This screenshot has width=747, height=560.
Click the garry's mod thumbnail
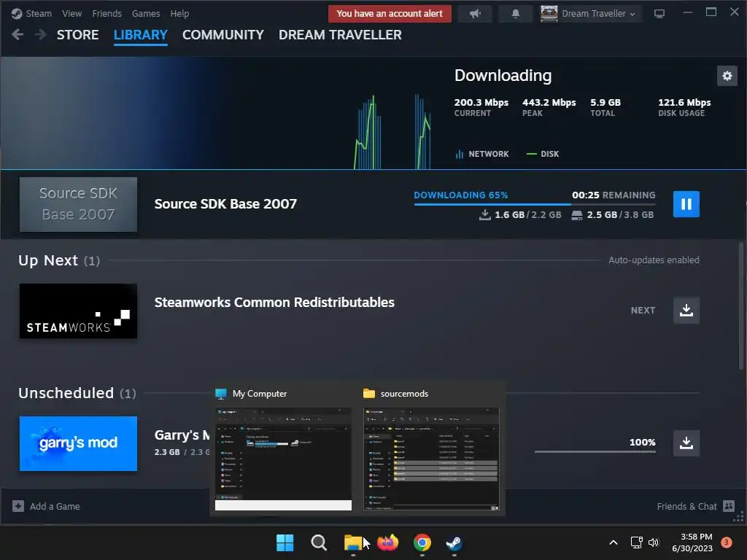[78, 443]
